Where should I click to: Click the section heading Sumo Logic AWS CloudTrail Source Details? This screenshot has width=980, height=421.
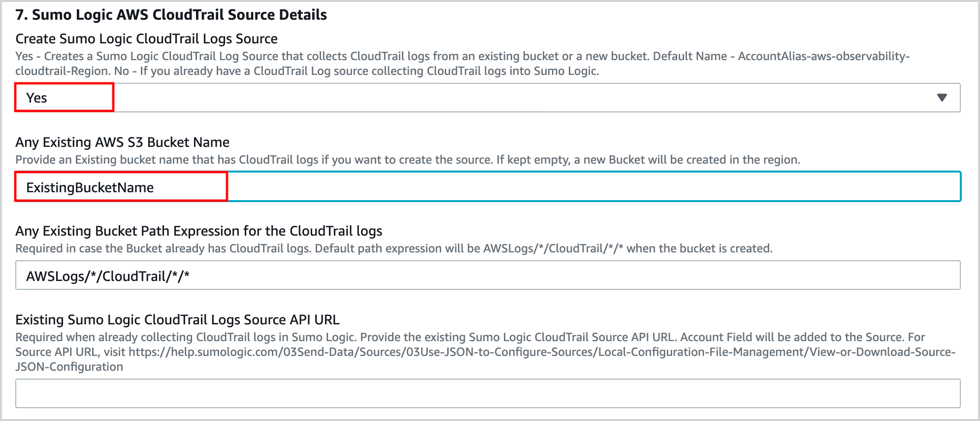point(170,14)
